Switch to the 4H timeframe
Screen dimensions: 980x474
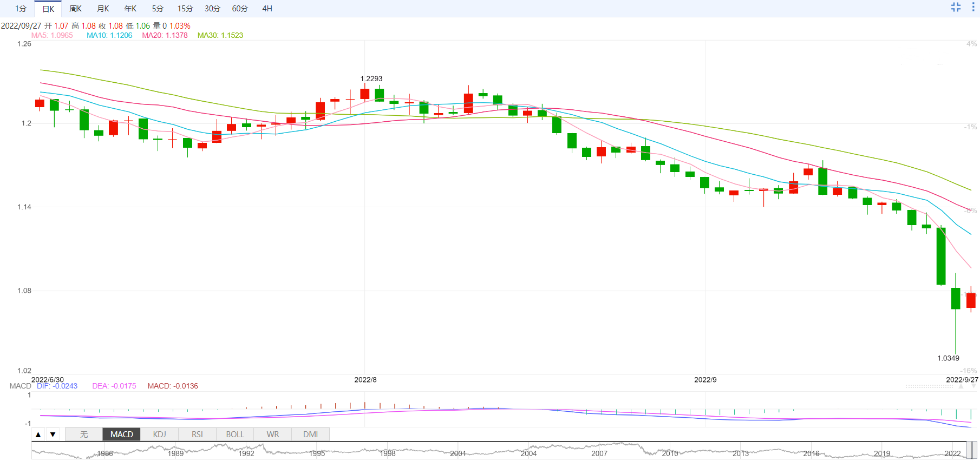point(267,9)
